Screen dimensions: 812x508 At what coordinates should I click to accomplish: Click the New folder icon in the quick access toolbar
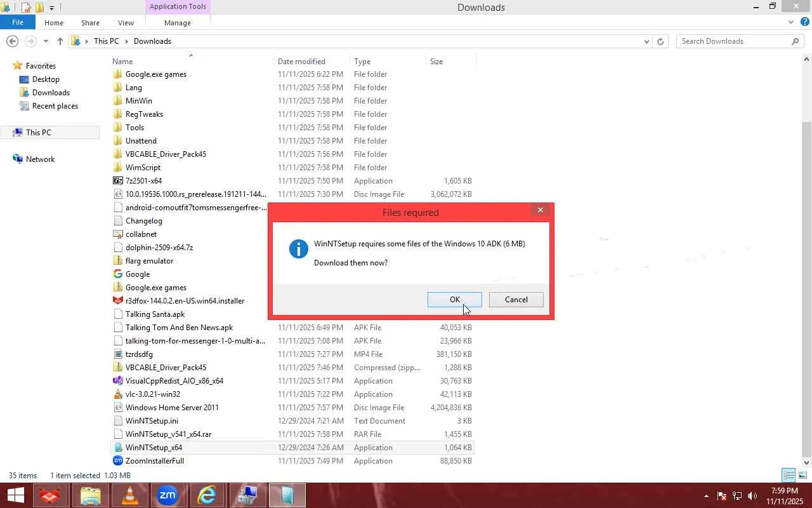click(x=39, y=8)
